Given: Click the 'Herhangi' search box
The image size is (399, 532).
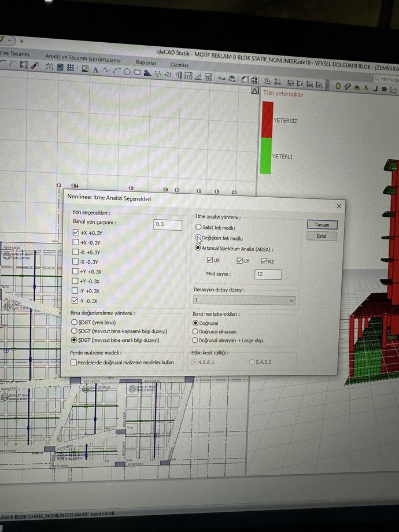Looking at the screenshot, I should pos(386,79).
